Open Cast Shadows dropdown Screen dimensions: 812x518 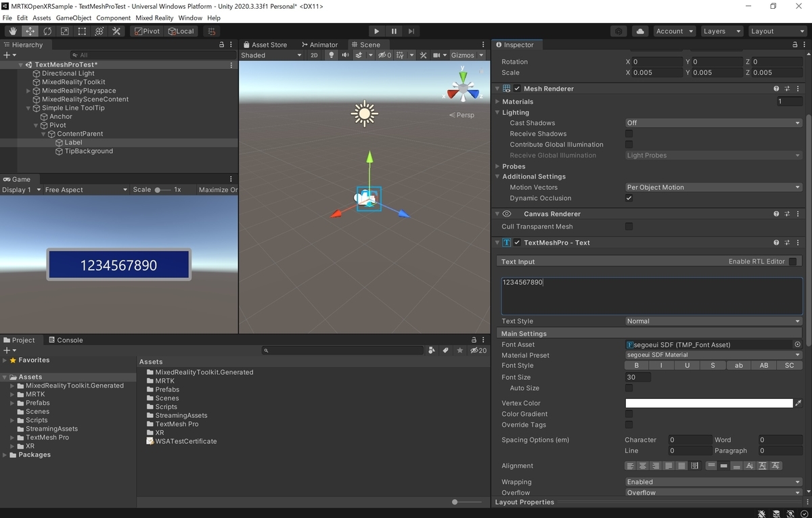[x=713, y=123]
